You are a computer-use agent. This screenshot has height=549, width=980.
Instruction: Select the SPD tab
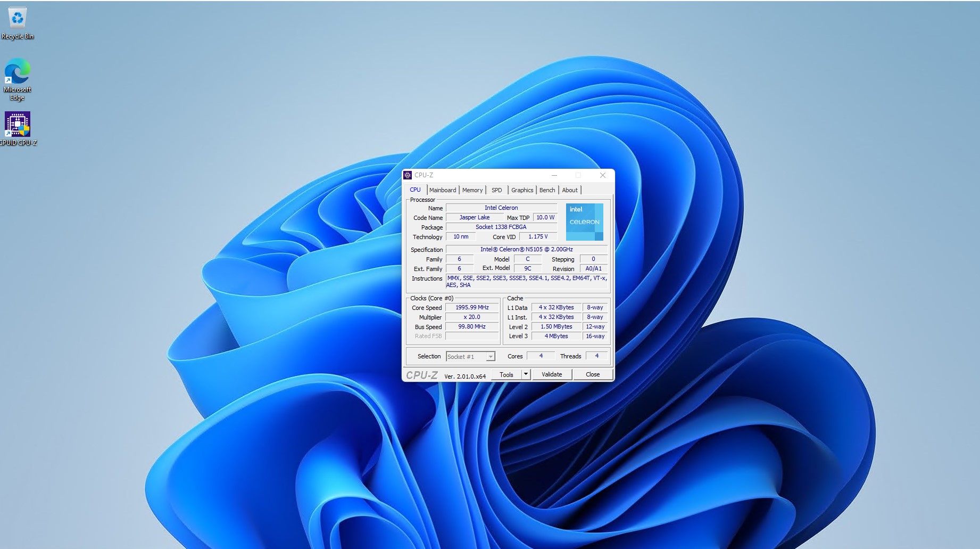[x=497, y=190]
